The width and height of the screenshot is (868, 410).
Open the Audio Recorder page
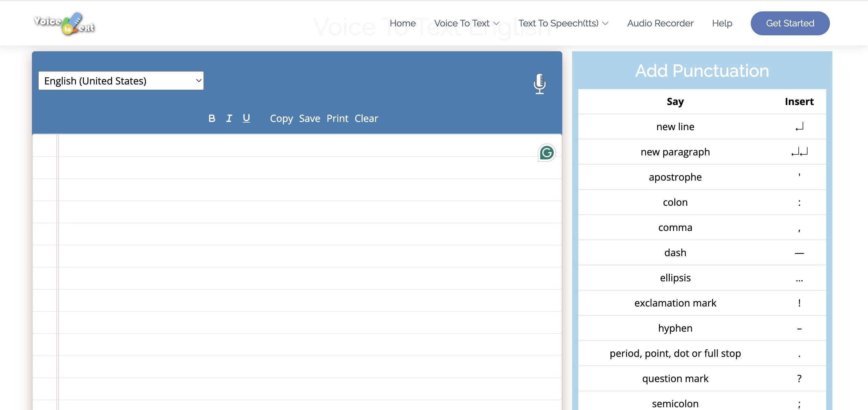[660, 23]
